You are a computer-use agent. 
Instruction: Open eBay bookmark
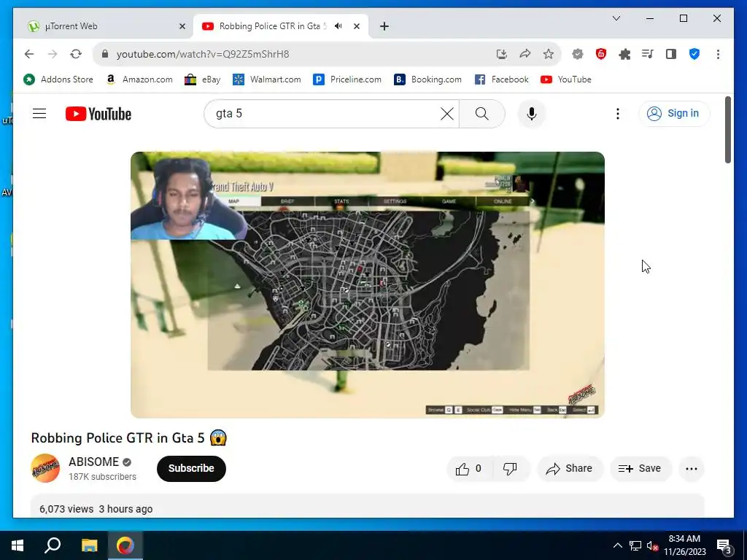point(203,79)
